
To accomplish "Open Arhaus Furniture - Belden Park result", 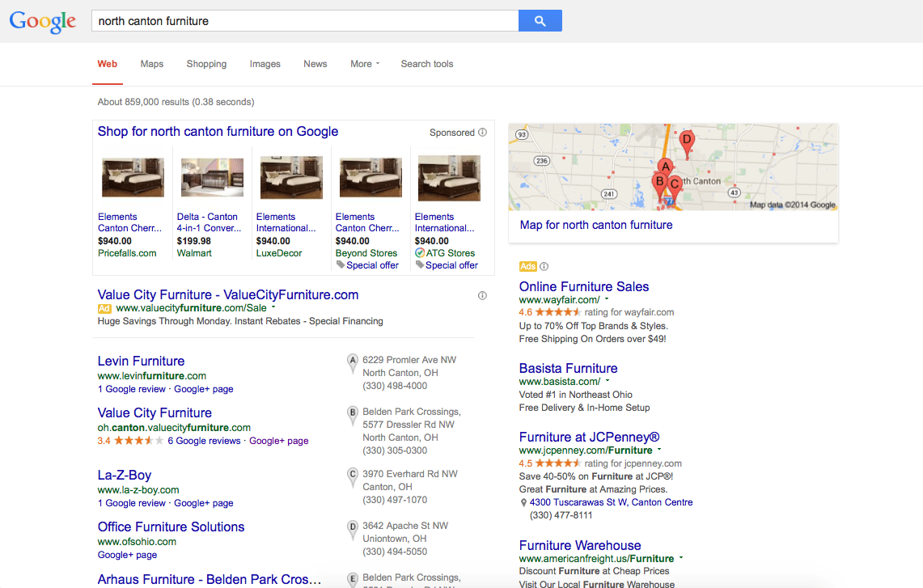I will point(210,579).
